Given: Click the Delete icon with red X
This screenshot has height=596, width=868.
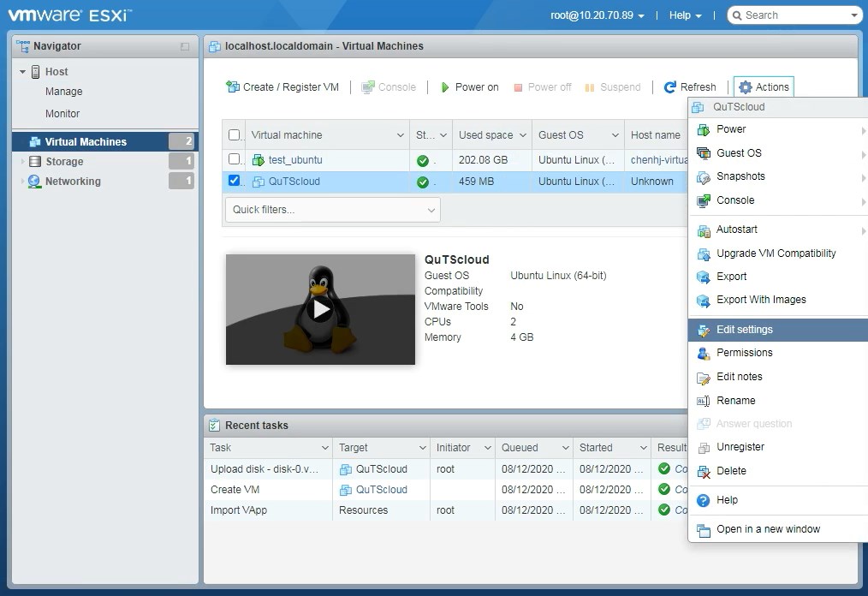Looking at the screenshot, I should point(704,471).
